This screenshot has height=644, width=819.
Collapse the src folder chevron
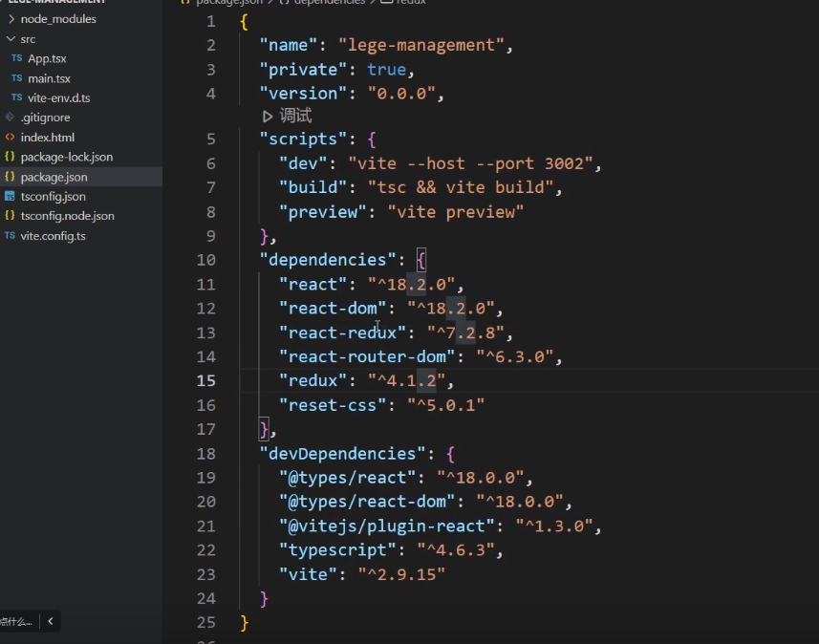coord(11,38)
